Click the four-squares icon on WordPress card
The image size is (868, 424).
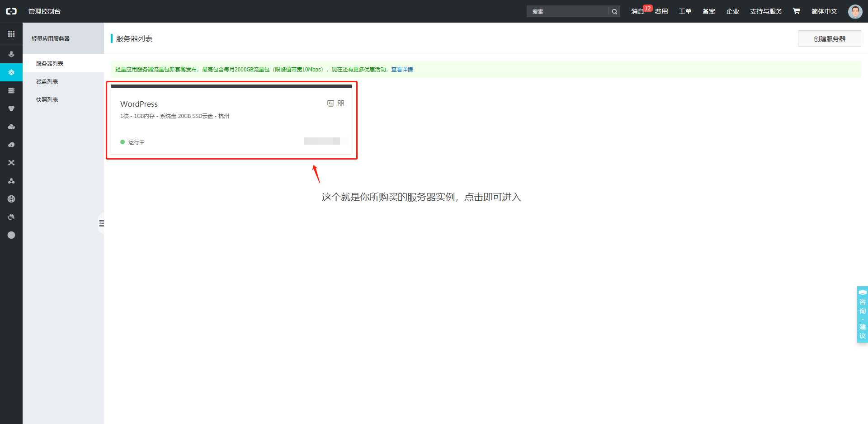tap(341, 104)
